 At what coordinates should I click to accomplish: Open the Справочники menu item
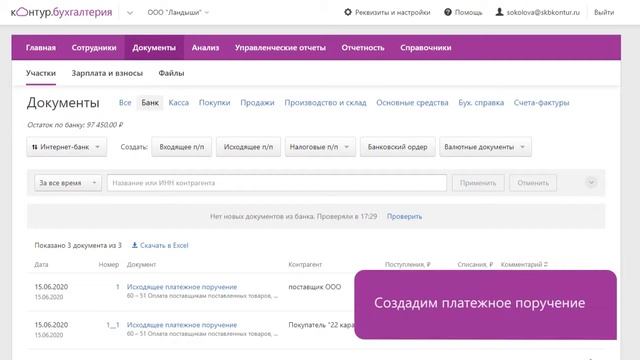pyautogui.click(x=426, y=48)
